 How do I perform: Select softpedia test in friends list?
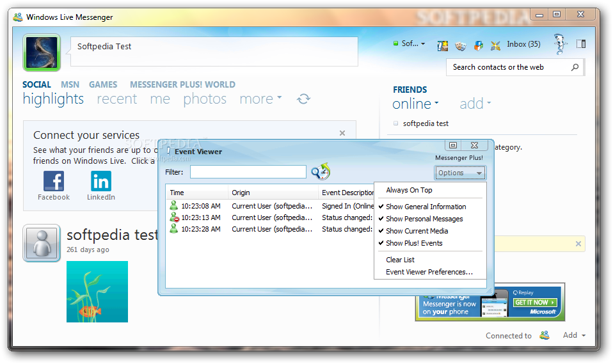click(426, 123)
